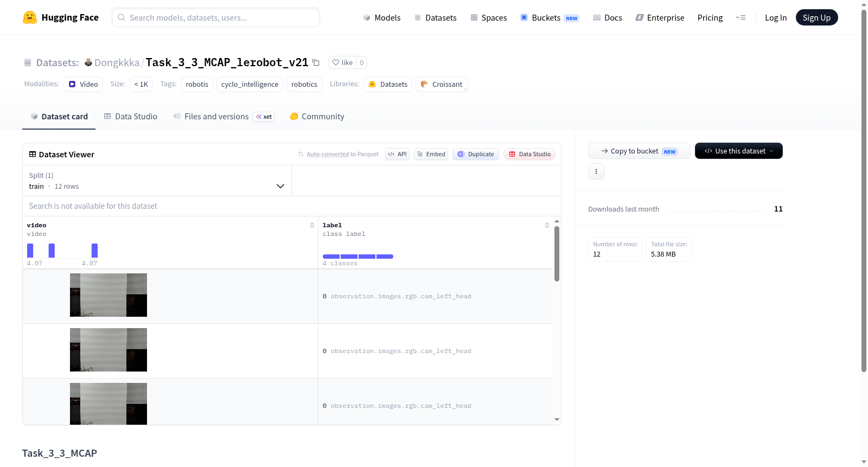
Task: Open the three-dot more options menu
Action: click(x=596, y=171)
